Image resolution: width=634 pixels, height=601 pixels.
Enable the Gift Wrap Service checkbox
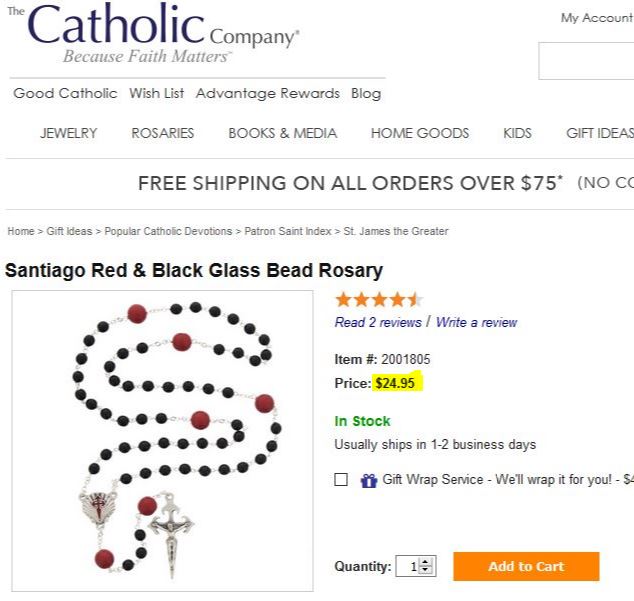pyautogui.click(x=342, y=480)
